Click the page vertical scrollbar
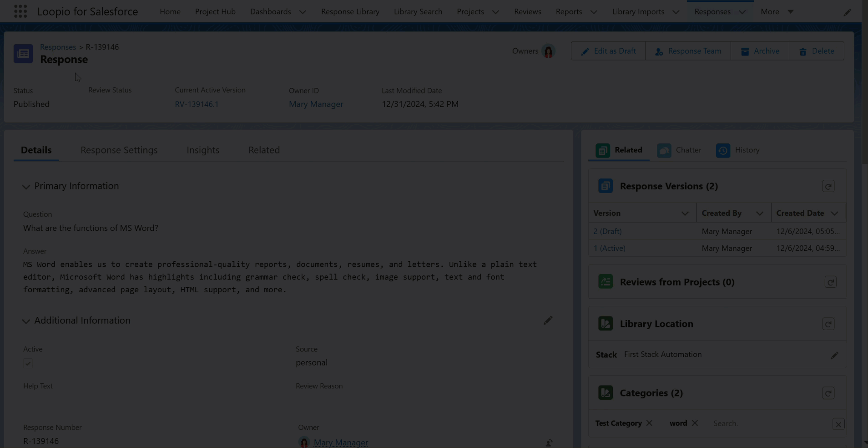 (x=864, y=82)
